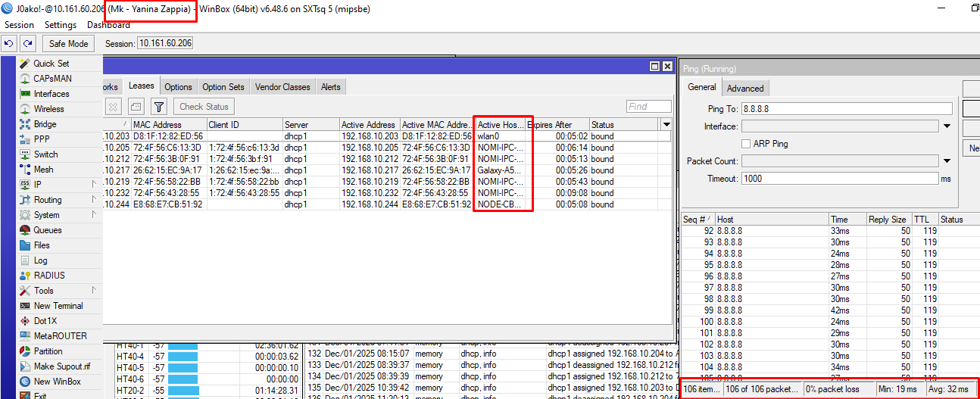Switch to the Option Sets tab
Viewport: 980px width, 399px height.
coord(223,87)
